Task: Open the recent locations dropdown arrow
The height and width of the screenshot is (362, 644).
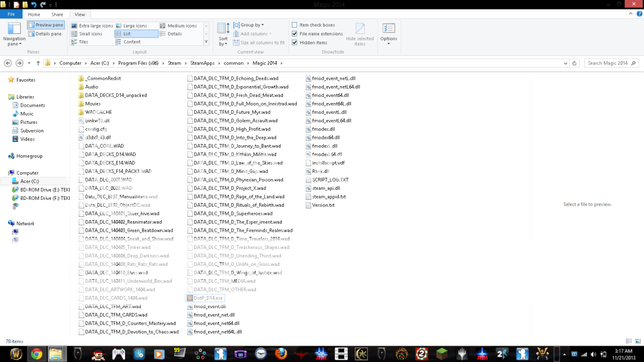Action: [29, 63]
